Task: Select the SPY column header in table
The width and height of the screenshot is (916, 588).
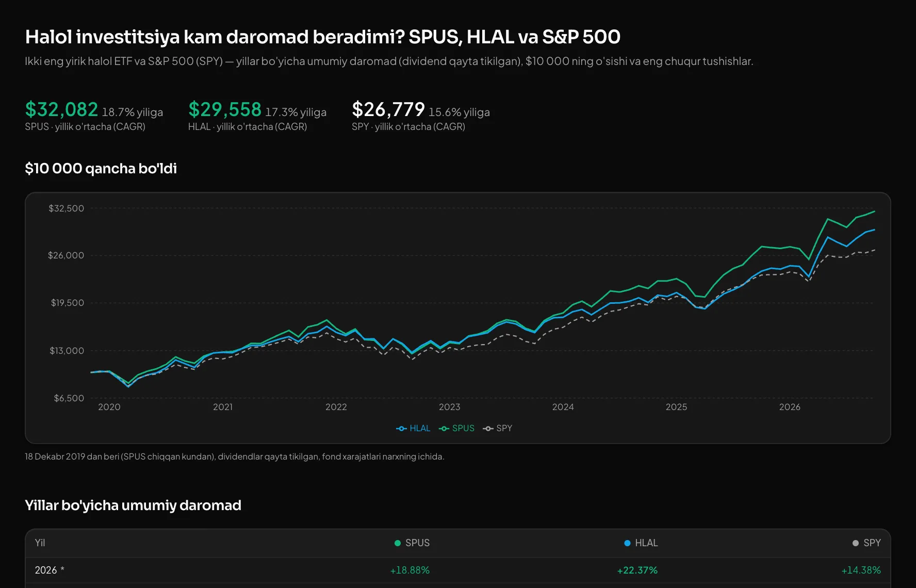Action: point(866,543)
